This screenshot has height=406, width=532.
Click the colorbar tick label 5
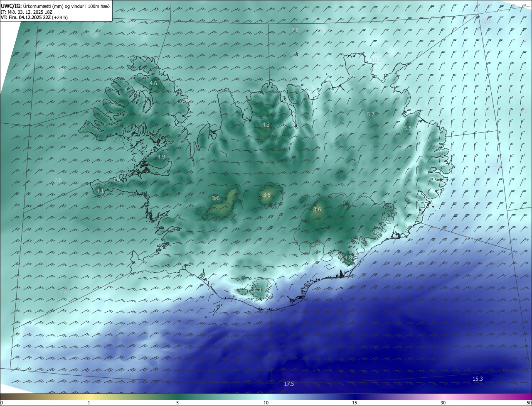point(177,403)
